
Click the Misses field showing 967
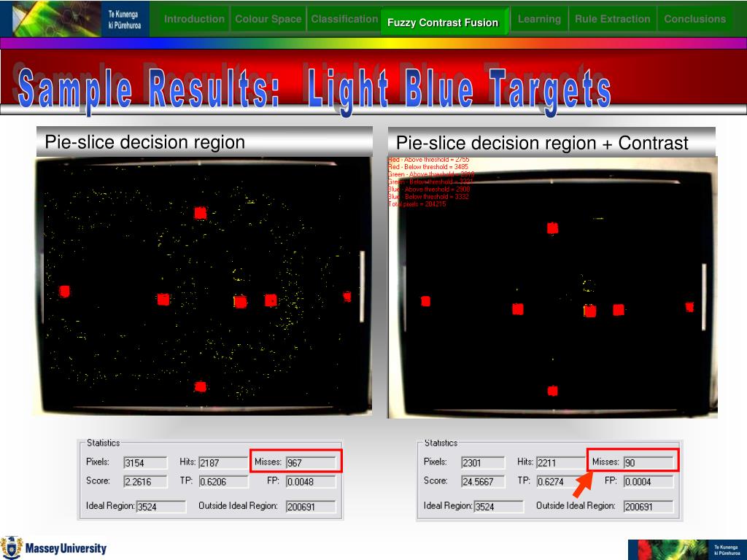pos(311,462)
